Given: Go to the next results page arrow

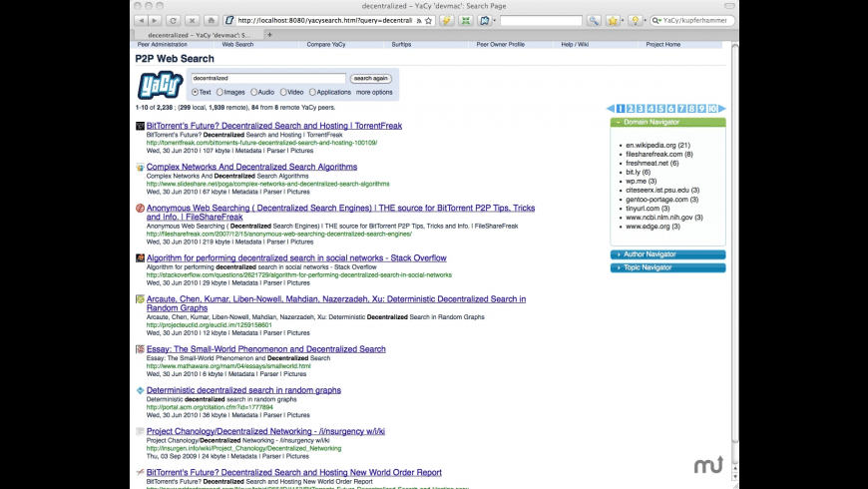Looking at the screenshot, I should [x=722, y=109].
